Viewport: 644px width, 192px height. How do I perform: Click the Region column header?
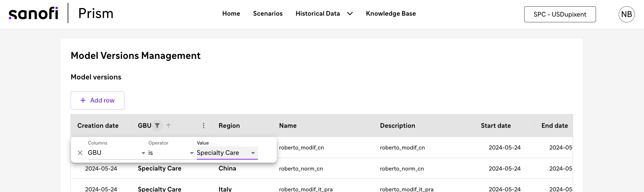tap(229, 125)
